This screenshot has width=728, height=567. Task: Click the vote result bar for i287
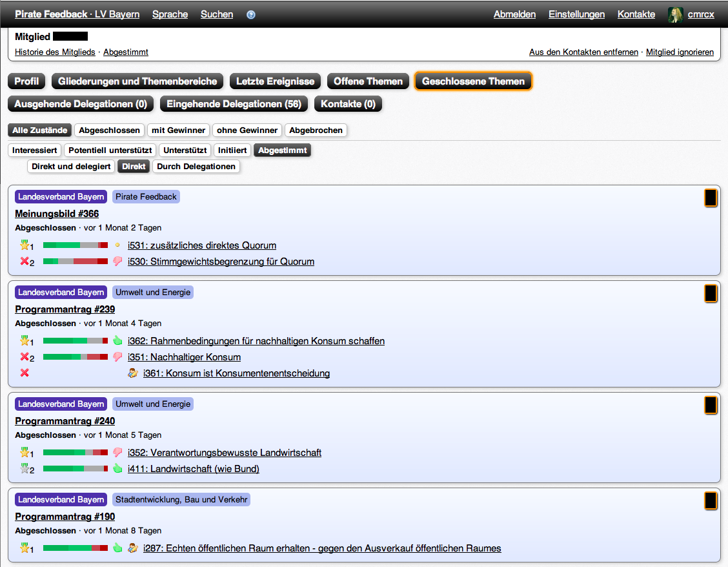75,548
